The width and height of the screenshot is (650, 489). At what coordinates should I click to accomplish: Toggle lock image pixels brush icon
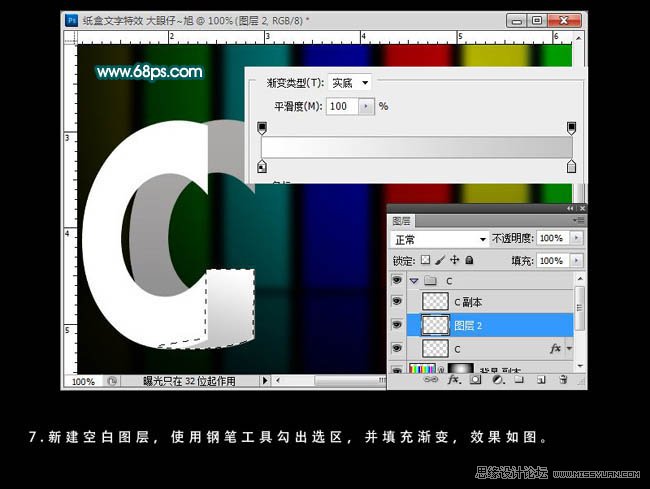[440, 260]
